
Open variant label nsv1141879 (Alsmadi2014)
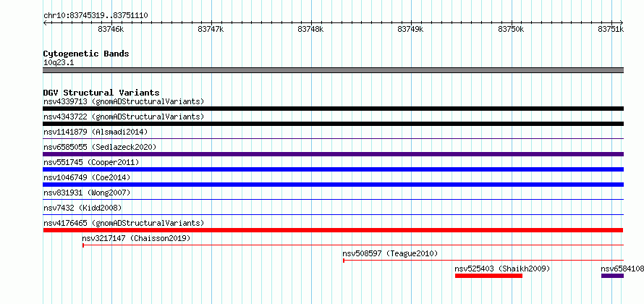click(96, 132)
